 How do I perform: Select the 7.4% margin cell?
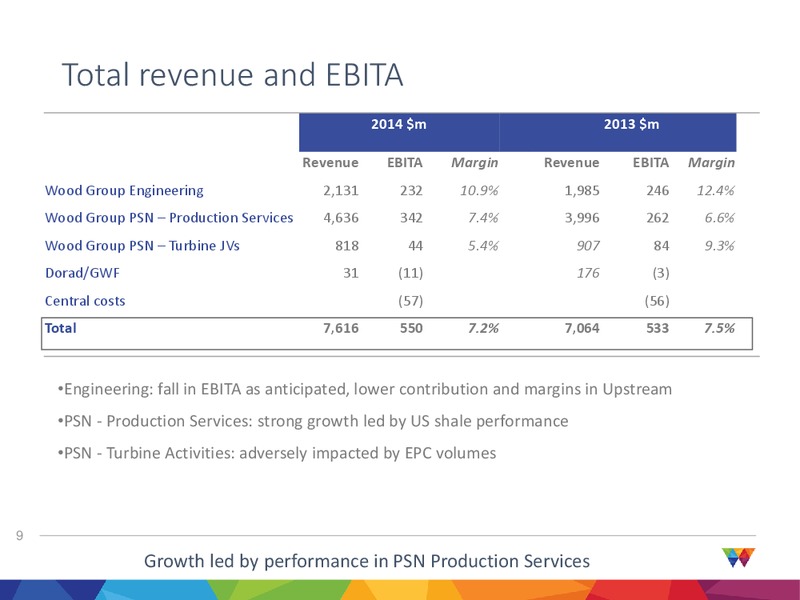483,218
